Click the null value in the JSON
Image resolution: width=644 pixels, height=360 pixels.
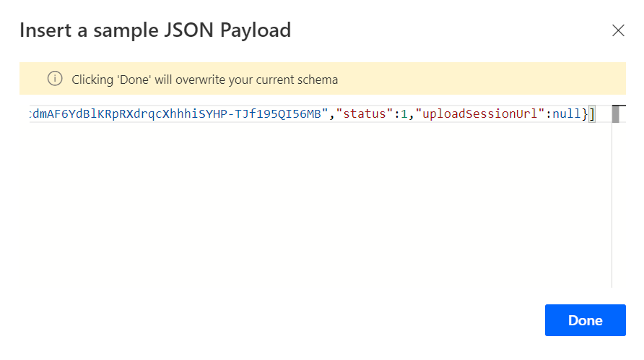click(567, 114)
